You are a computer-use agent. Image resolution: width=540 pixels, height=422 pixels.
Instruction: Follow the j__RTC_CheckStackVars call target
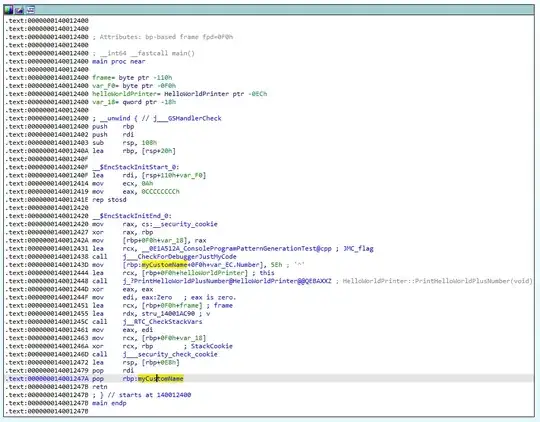[x=162, y=321]
